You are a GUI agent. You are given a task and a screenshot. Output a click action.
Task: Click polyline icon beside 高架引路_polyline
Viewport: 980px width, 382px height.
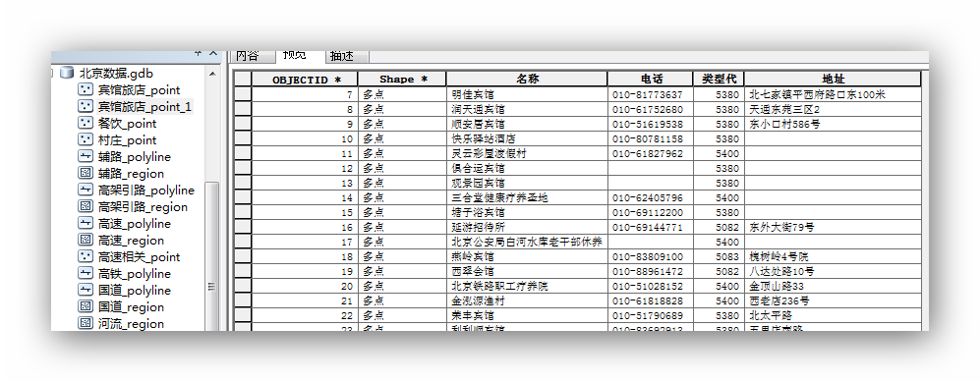click(x=85, y=191)
